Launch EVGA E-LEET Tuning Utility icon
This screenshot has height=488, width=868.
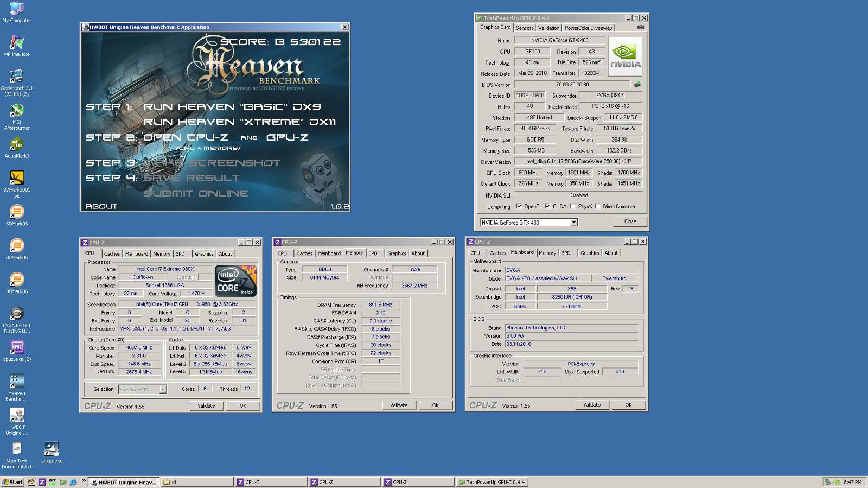[x=17, y=320]
